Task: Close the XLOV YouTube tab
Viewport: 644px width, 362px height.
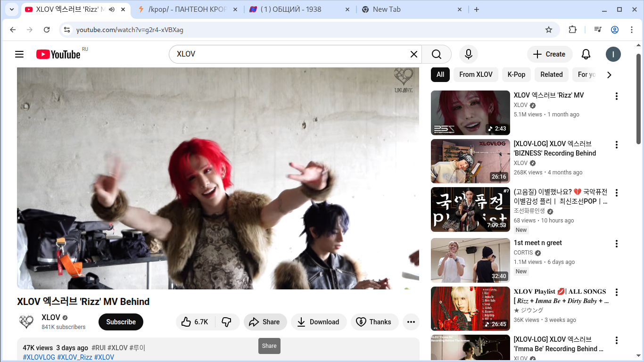Action: 122,9
